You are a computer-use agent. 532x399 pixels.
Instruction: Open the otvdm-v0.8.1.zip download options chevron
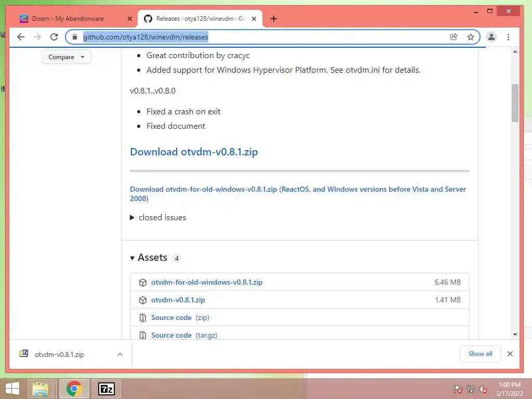coord(120,354)
